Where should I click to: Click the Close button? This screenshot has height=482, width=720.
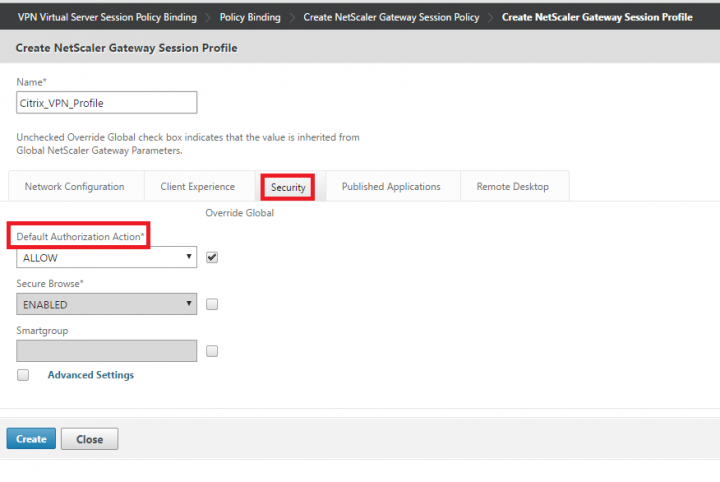(x=89, y=439)
